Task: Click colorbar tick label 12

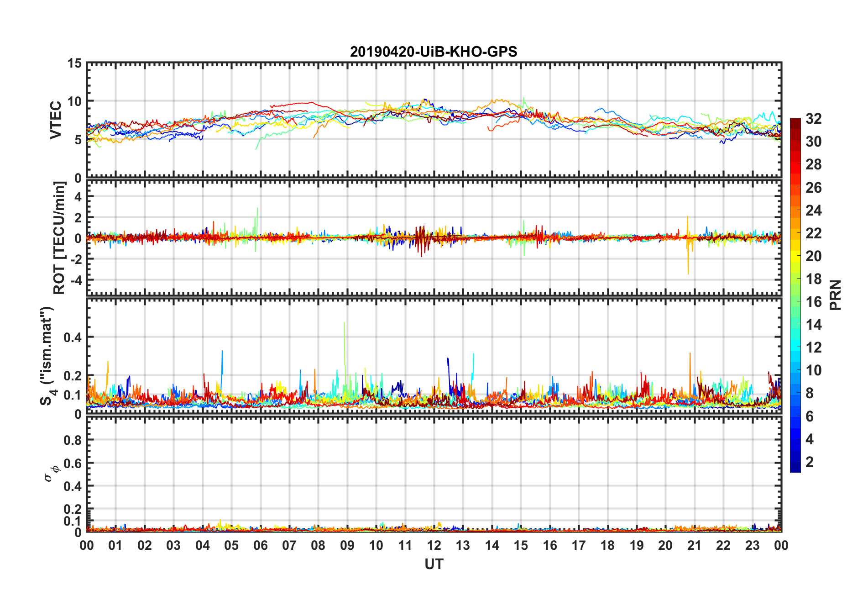Action: [x=813, y=348]
